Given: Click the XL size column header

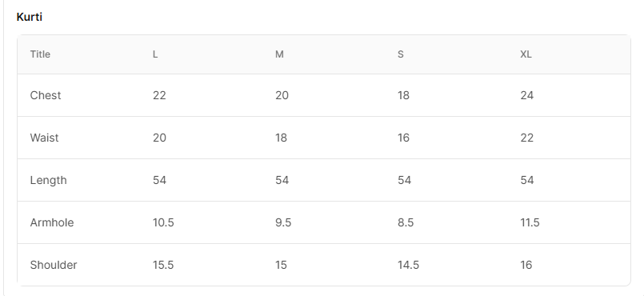Looking at the screenshot, I should click(x=526, y=54).
